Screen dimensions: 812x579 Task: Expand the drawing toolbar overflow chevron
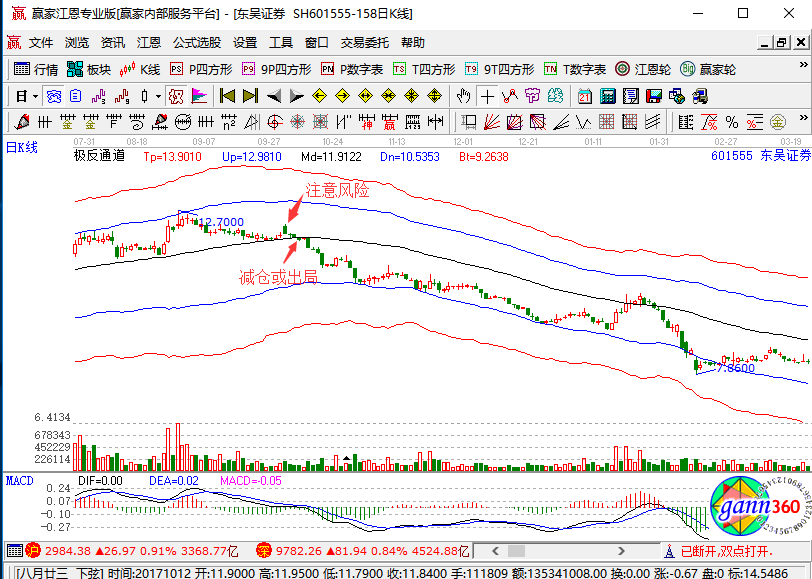[x=803, y=118]
